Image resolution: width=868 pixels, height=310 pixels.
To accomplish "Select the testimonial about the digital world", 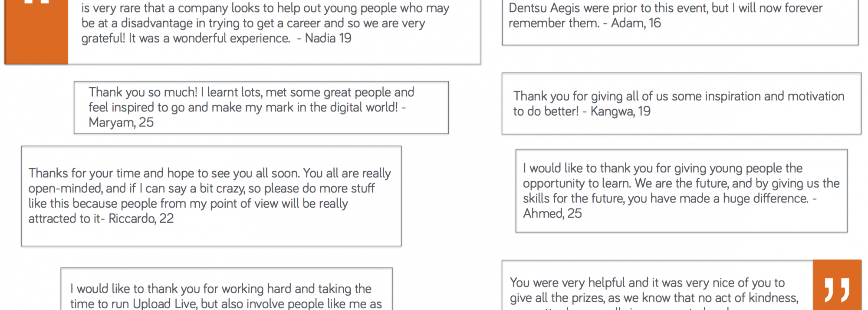I will coord(261,107).
